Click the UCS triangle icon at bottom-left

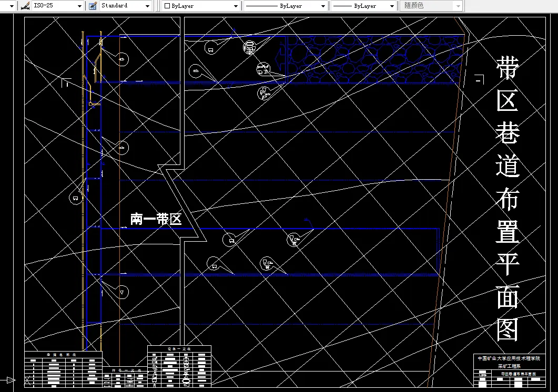tap(11, 380)
